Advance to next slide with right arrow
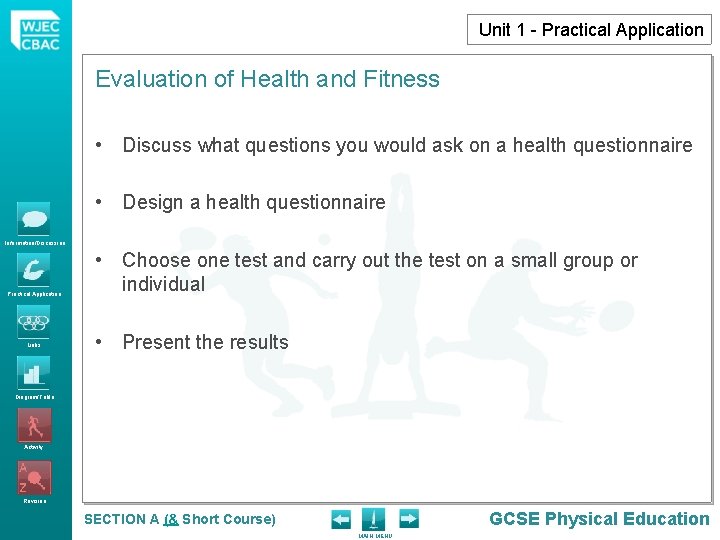The height and width of the screenshot is (540, 720). pyautogui.click(x=409, y=519)
